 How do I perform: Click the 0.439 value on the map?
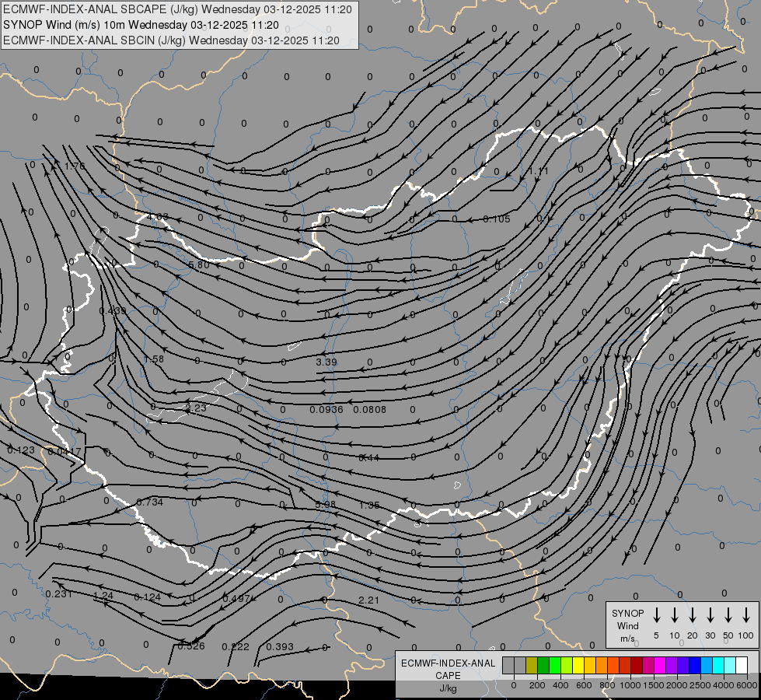pos(113,311)
